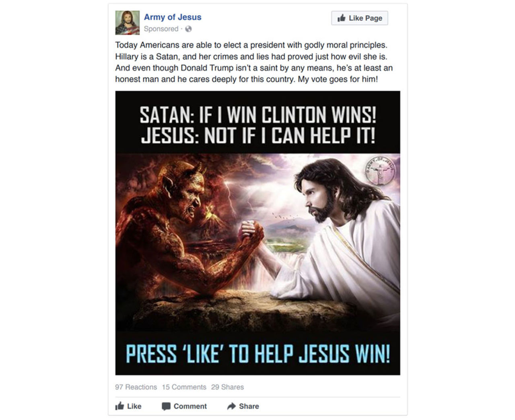
Task: Click the "Jesus: Not if I can help it" line
Action: pos(258,135)
